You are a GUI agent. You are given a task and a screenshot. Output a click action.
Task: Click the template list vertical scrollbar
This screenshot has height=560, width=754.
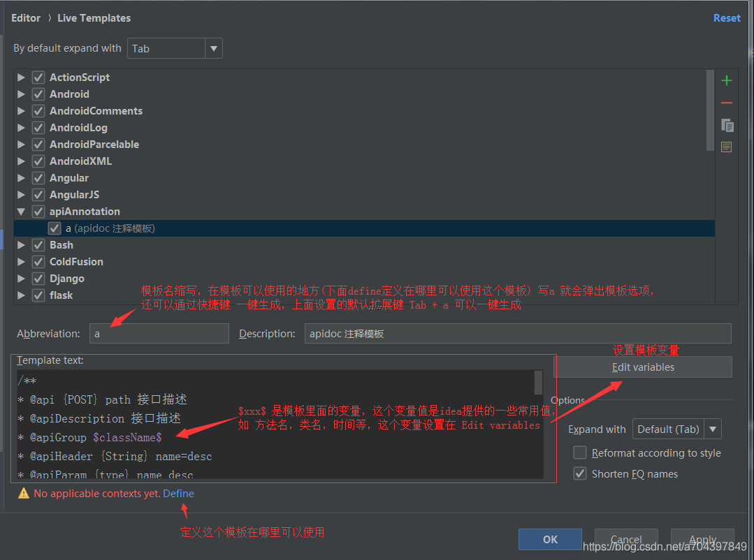[x=710, y=110]
